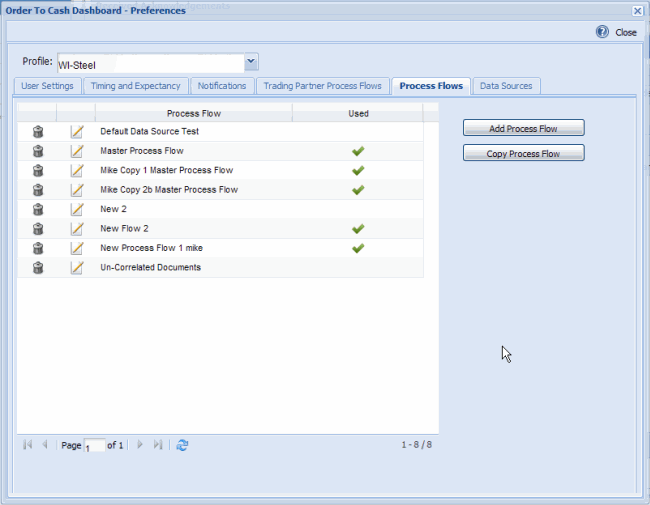The height and width of the screenshot is (505, 650).
Task: Delete New Process Flow 1 mike
Action: click(38, 249)
